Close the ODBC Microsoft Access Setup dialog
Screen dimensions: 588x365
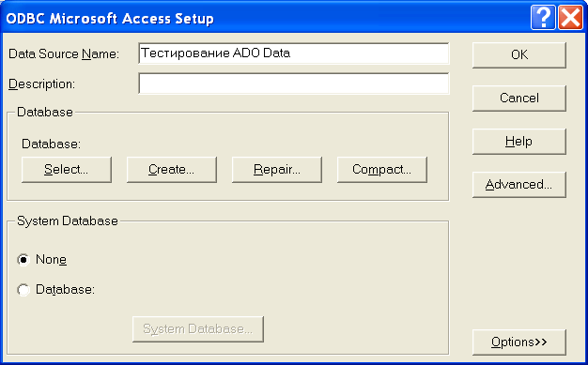tap(570, 18)
